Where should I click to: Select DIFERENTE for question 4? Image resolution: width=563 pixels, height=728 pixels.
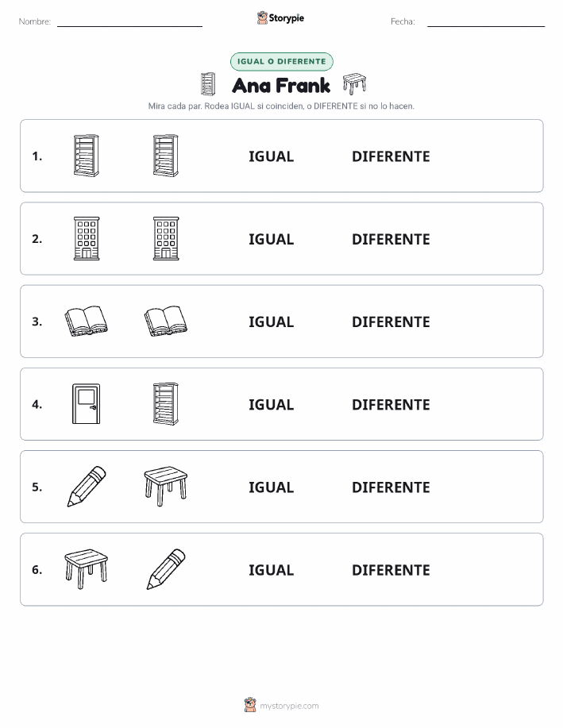[x=391, y=404]
